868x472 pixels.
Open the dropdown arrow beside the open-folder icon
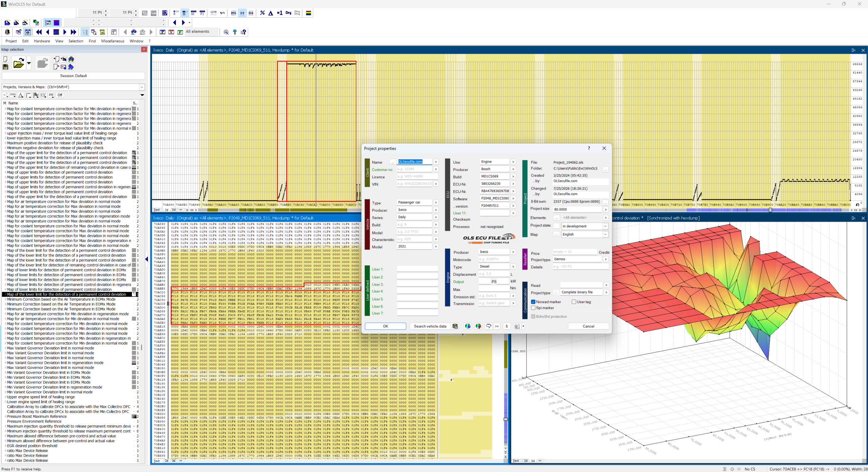[x=29, y=63]
